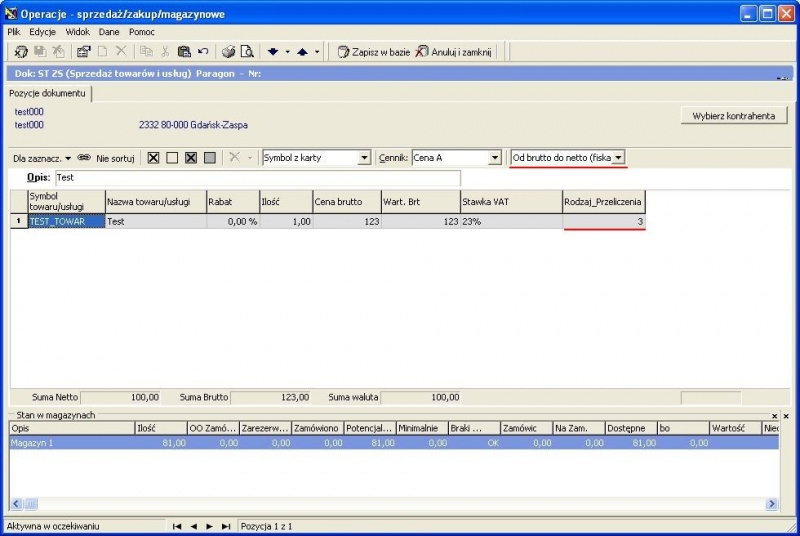Click the Opis text field
The width and height of the screenshot is (800, 536).
[258, 177]
